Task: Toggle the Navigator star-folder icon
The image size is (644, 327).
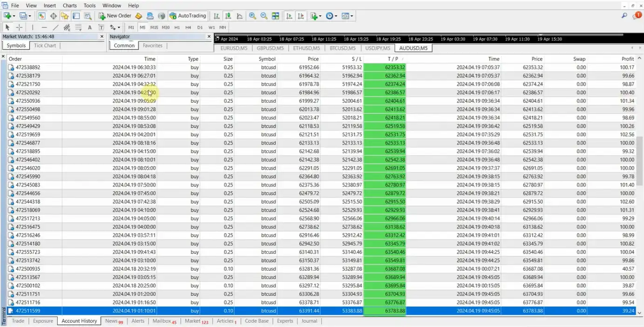Action: [x=65, y=16]
